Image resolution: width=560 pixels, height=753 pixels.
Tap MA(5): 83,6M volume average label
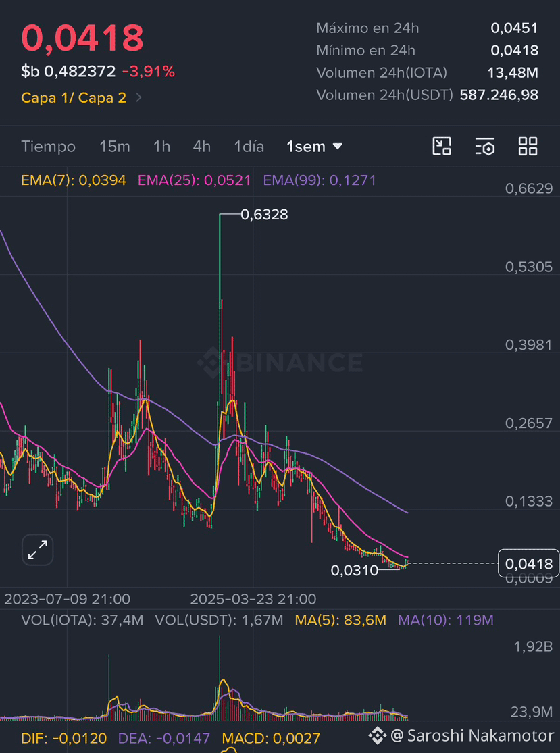[340, 620]
